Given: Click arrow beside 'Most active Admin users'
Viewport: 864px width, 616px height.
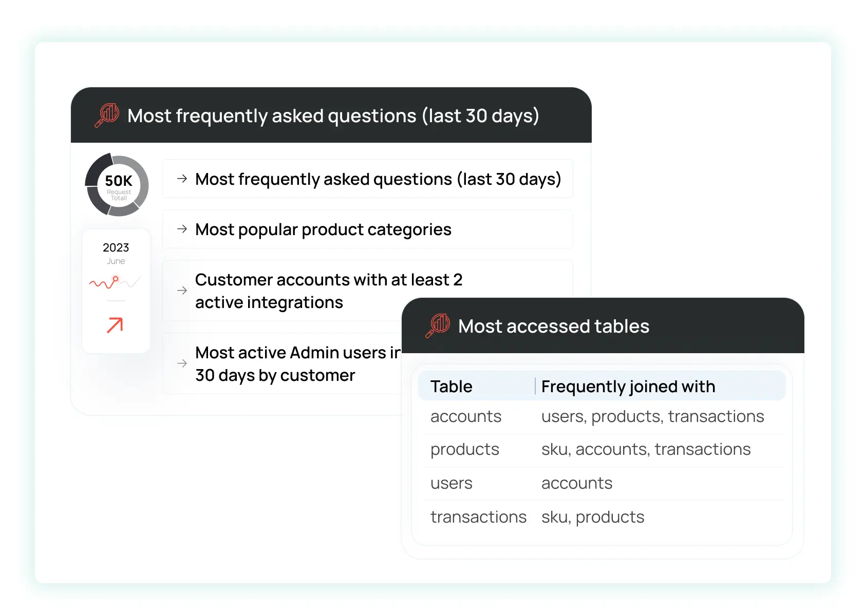Looking at the screenshot, I should pos(182,363).
